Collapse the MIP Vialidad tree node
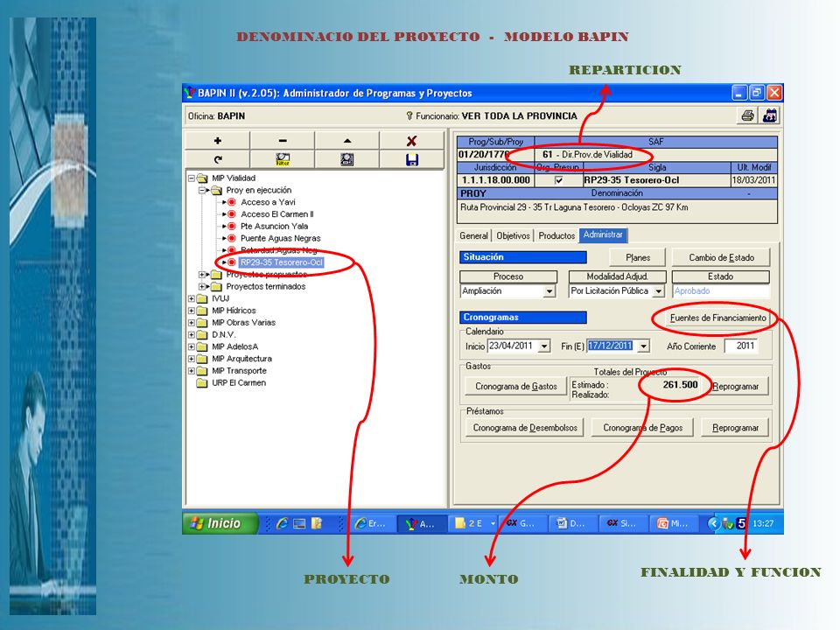This screenshot has height=630, width=840. click(x=192, y=178)
